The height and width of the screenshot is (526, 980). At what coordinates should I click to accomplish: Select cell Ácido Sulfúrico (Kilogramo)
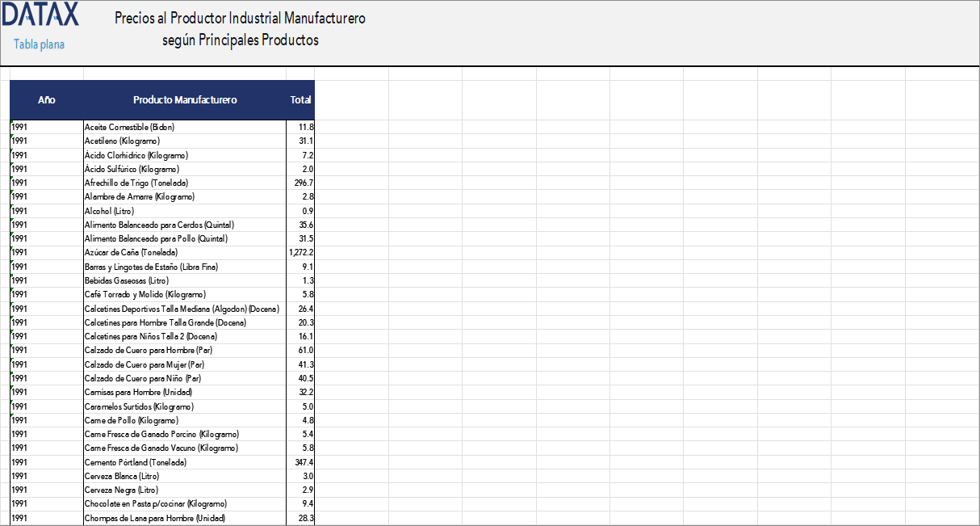click(x=185, y=169)
